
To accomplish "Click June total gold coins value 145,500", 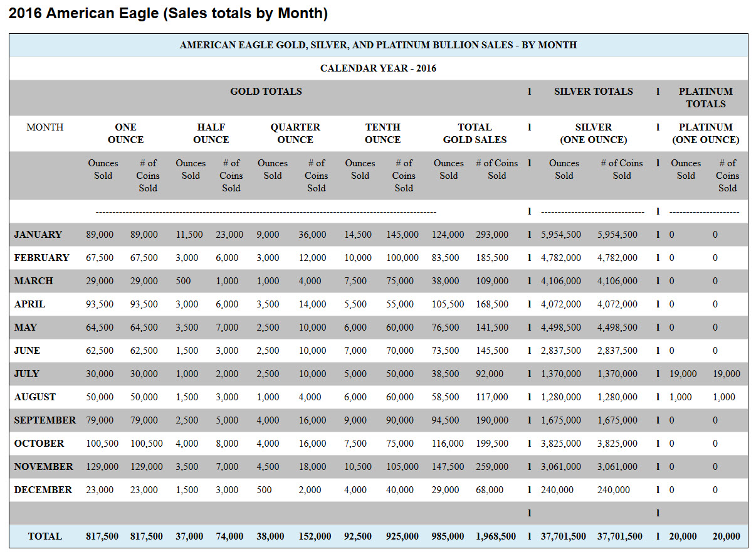I will (492, 351).
